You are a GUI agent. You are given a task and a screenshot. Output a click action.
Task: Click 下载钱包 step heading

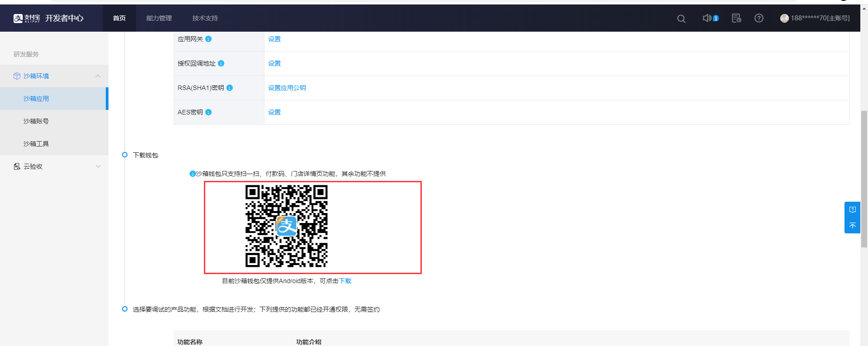[146, 155]
